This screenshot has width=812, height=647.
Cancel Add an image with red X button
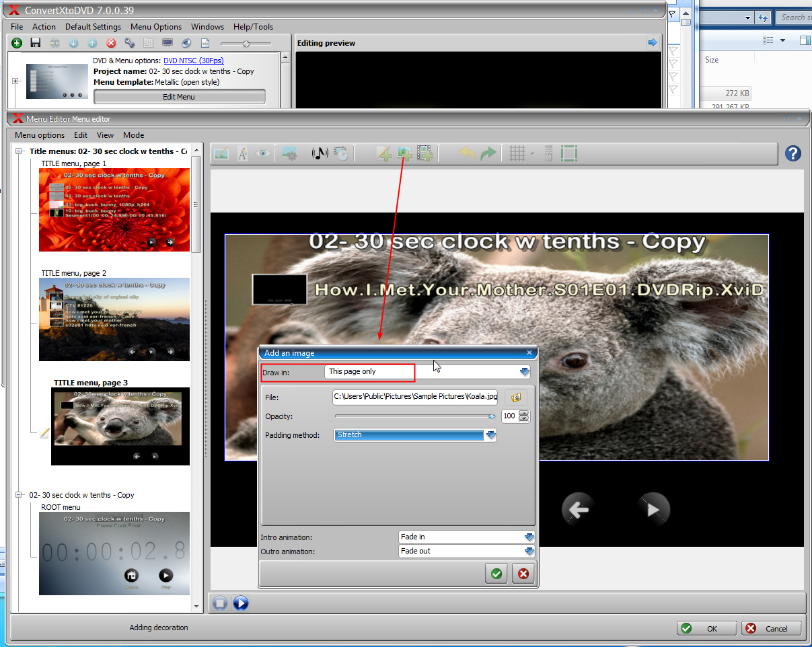point(523,574)
